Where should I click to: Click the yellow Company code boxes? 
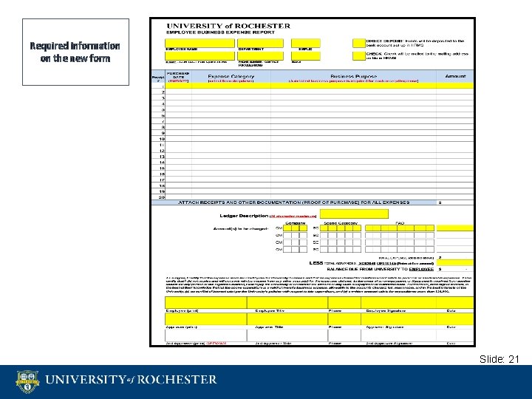(x=295, y=228)
